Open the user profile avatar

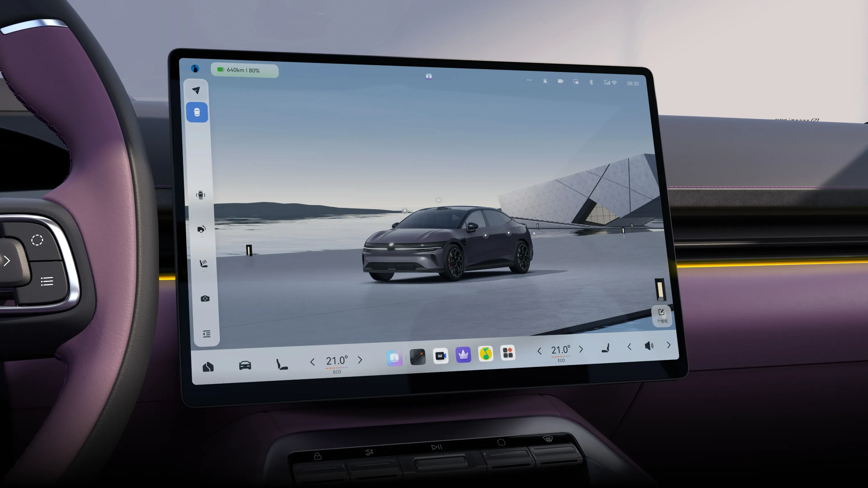pyautogui.click(x=195, y=69)
